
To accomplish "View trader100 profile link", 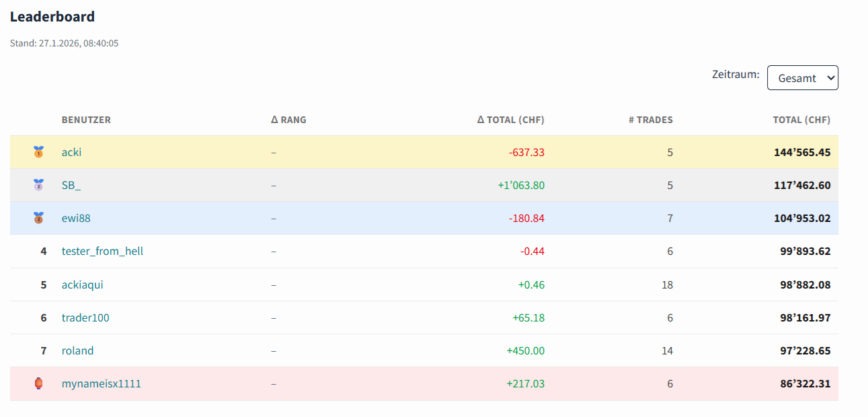I will coord(85,317).
